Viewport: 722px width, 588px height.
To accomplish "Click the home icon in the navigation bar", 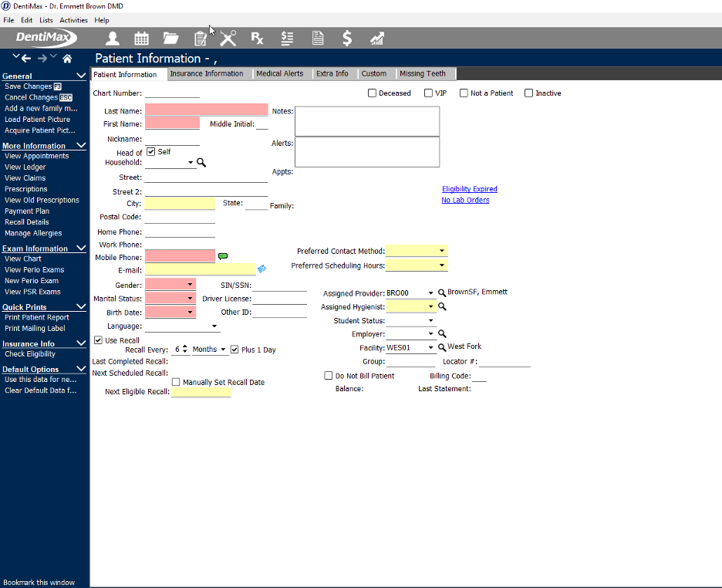I will coord(67,59).
